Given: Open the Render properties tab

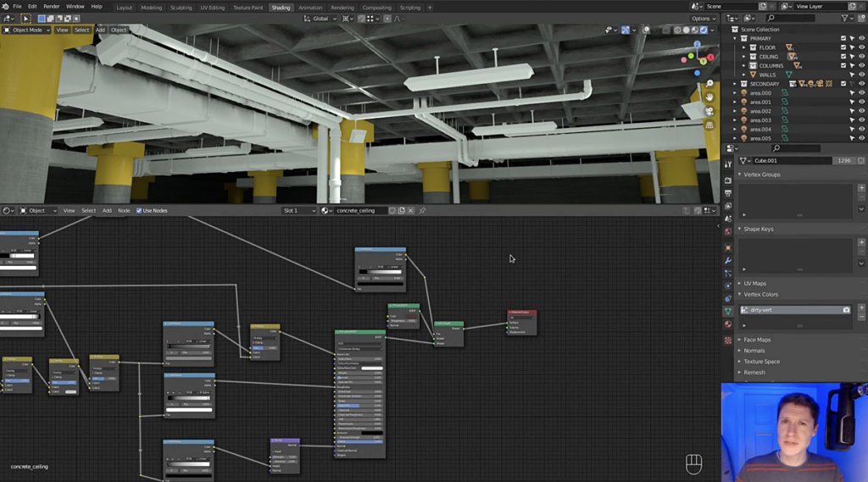Looking at the screenshot, I should 728,180.
